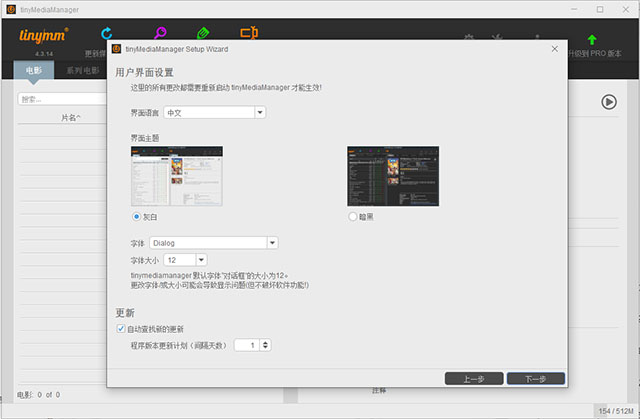Screen dimensions: 640x419
Task: Click the 上一步 previous button
Action: tap(473, 379)
